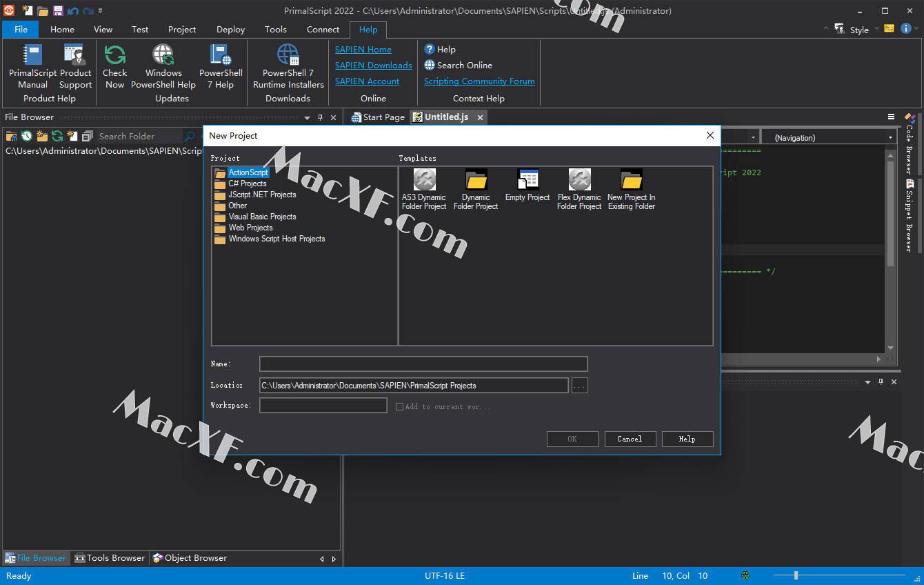Open the Snippet Browser side panel
Image resolution: width=924 pixels, height=585 pixels.
pyautogui.click(x=910, y=215)
